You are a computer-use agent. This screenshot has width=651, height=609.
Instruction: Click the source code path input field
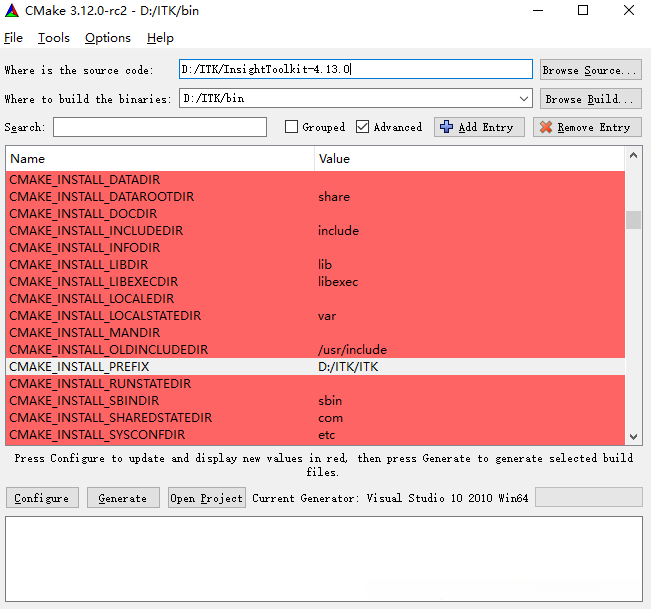point(355,69)
